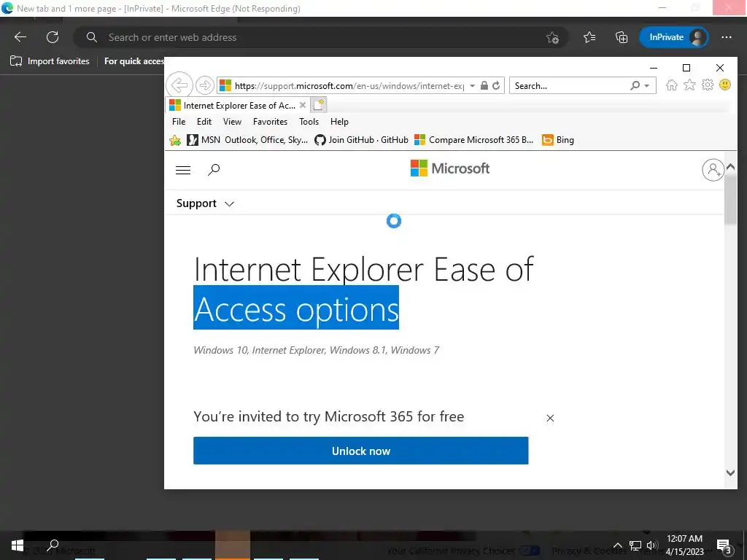747x560 pixels.
Task: Click the Microsoft site search icon
Action: (x=214, y=169)
